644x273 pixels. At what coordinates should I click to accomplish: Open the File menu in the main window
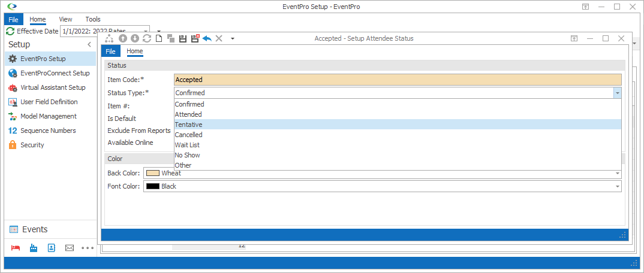14,19
